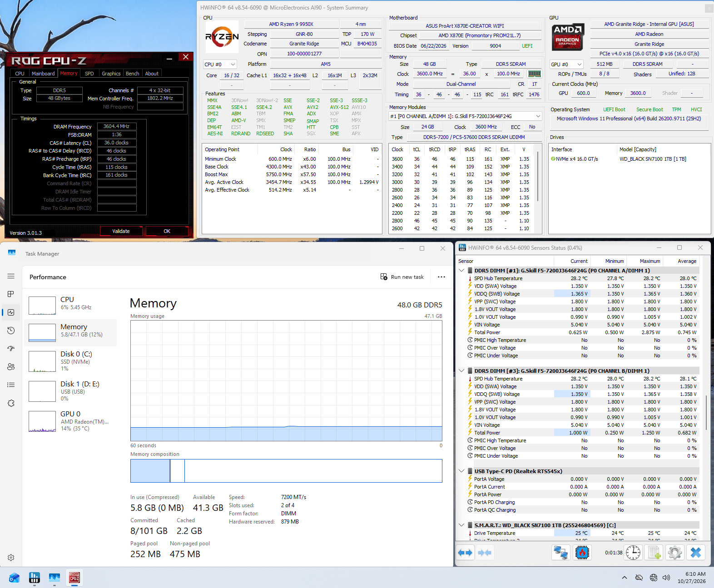Select GPU 0 performance item
The height and width of the screenshot is (588, 714).
pyautogui.click(x=70, y=421)
